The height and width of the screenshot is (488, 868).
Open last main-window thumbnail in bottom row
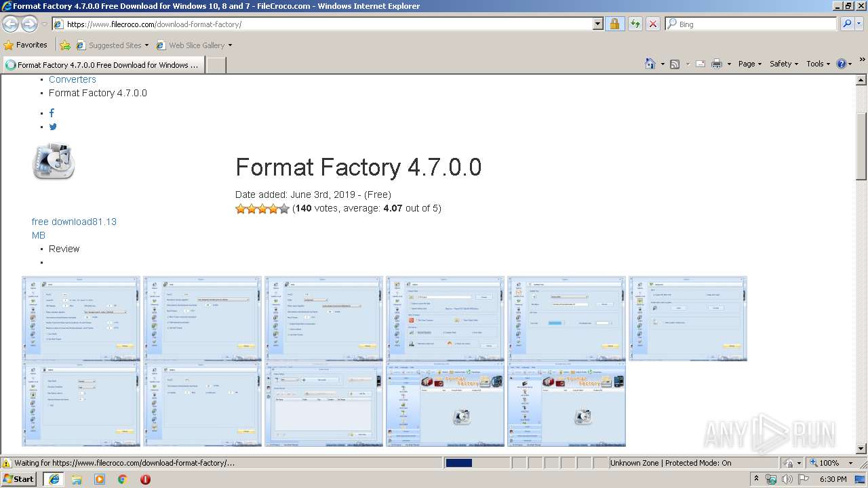click(x=567, y=404)
